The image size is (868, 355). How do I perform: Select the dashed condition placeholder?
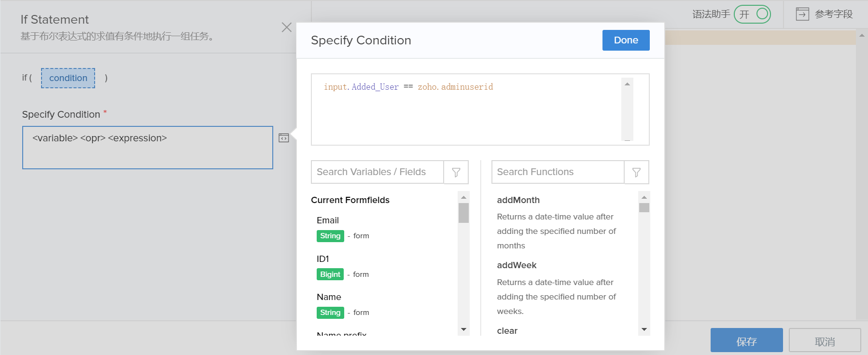[x=68, y=78]
